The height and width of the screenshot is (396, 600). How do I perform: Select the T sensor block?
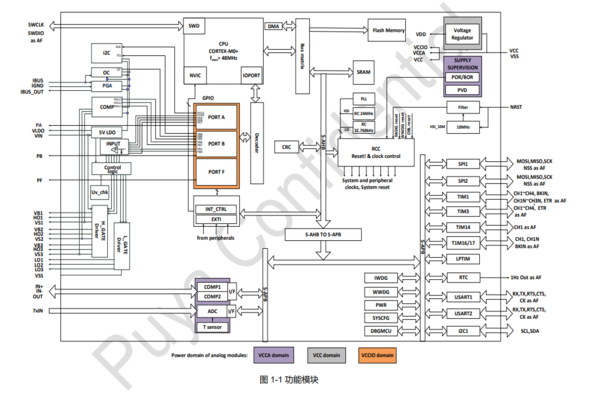point(212,327)
